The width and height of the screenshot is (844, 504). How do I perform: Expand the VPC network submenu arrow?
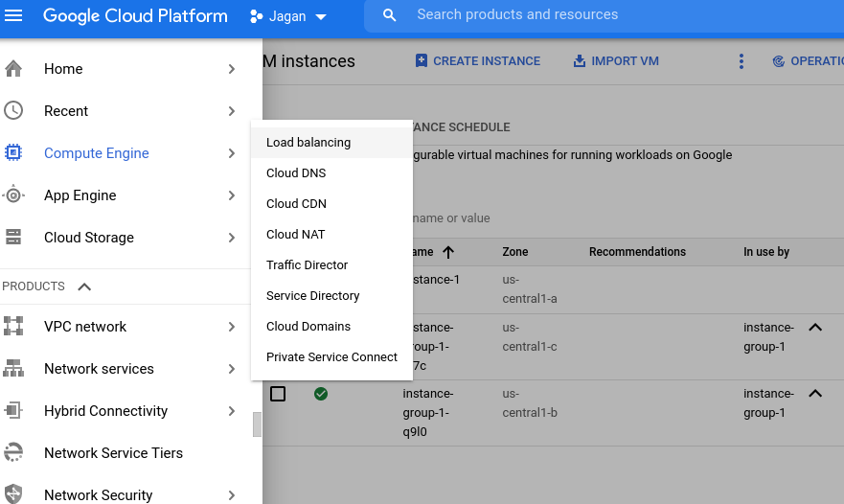[x=232, y=327]
